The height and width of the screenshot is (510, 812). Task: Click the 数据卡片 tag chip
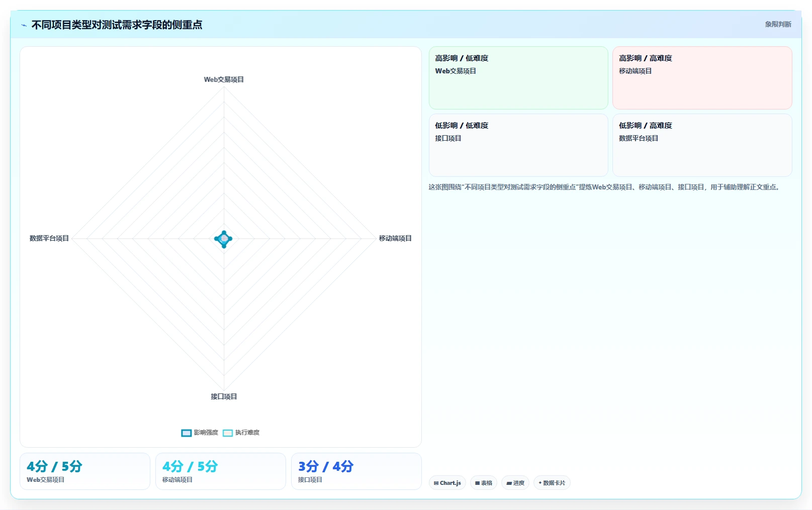point(552,483)
